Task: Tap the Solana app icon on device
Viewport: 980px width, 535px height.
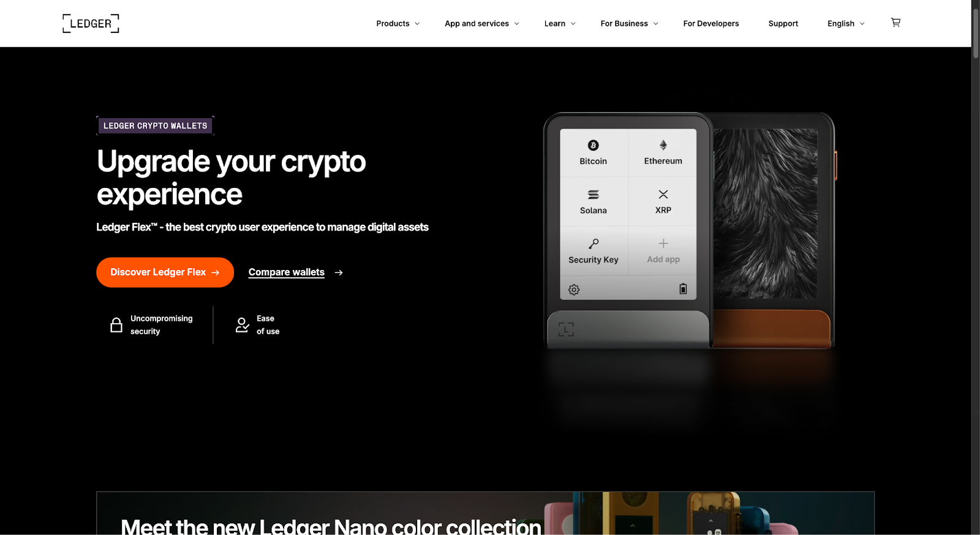Action: 593,195
